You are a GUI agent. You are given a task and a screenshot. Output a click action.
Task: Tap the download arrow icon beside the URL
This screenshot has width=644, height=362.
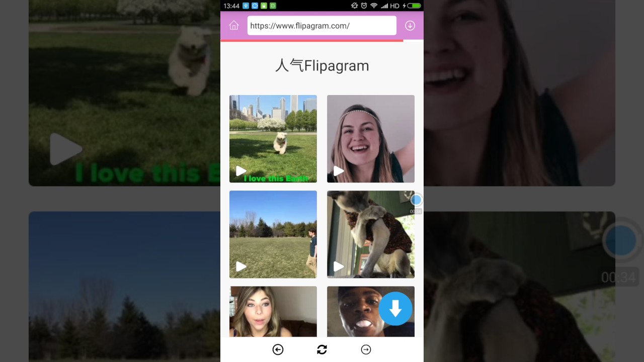click(410, 26)
